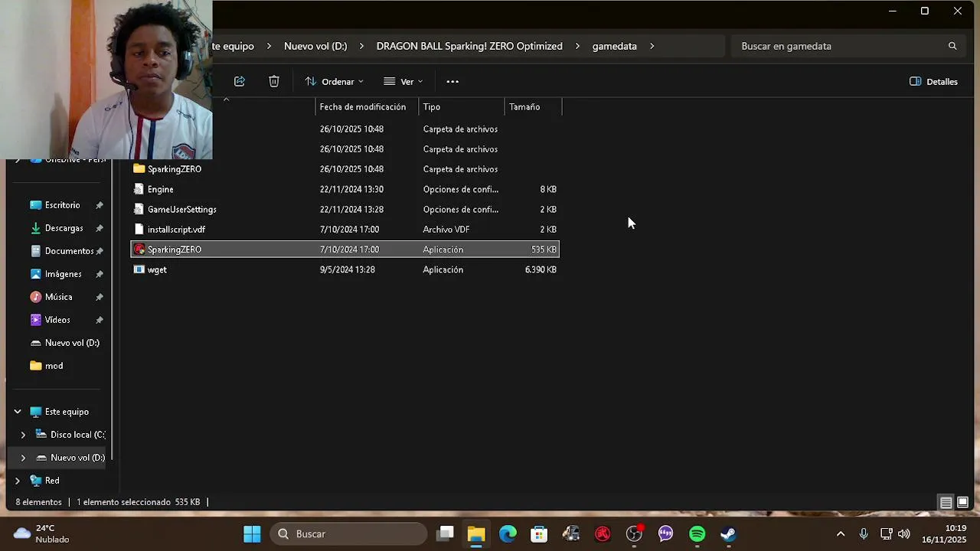Image resolution: width=980 pixels, height=551 pixels.
Task: Unpin Música using its pin icon
Action: [100, 298]
